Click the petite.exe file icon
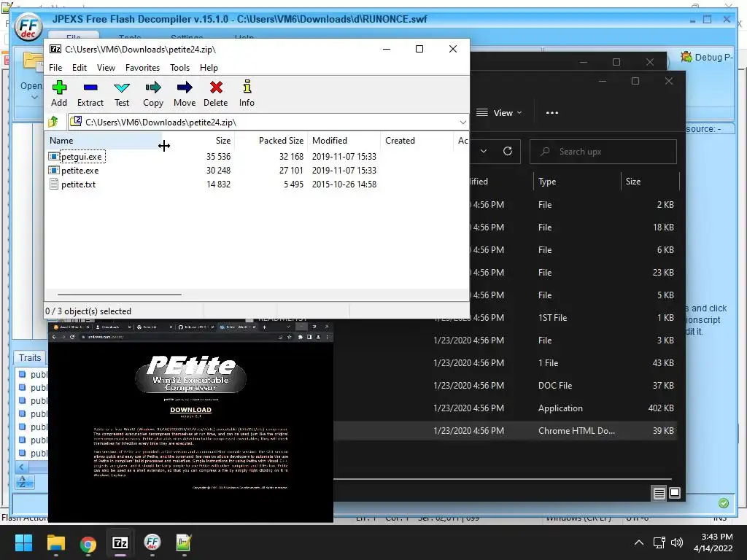 point(54,170)
